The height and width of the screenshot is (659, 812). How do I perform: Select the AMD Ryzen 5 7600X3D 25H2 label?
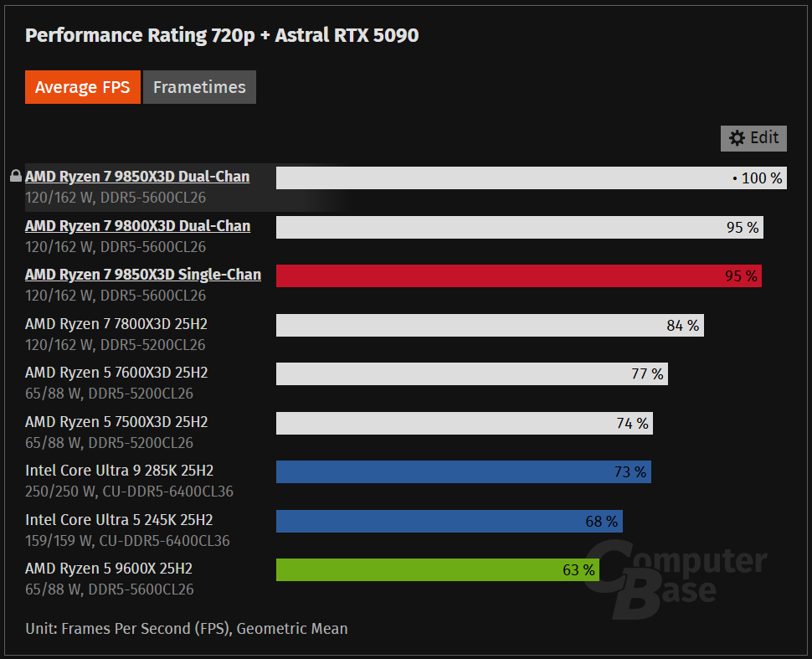tap(116, 373)
